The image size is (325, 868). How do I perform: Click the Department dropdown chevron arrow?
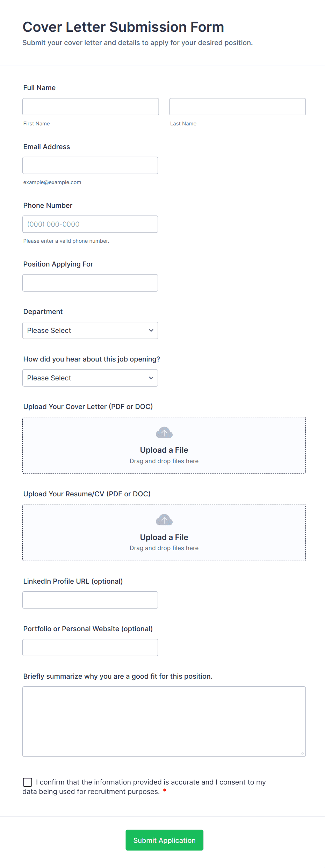tap(151, 330)
